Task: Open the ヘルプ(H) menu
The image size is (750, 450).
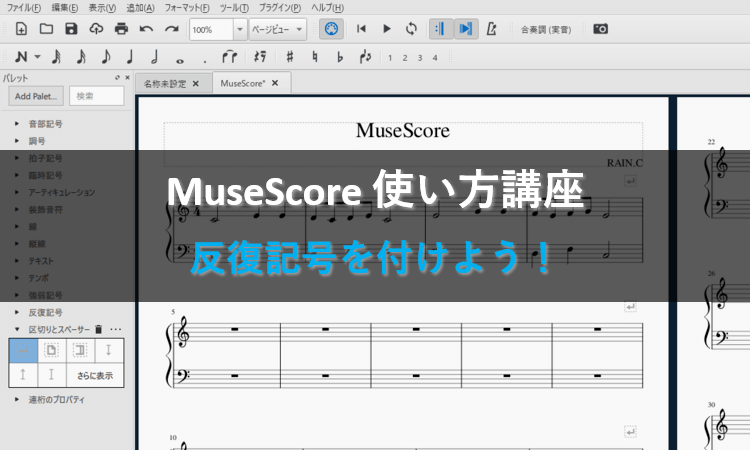Action: (x=328, y=8)
